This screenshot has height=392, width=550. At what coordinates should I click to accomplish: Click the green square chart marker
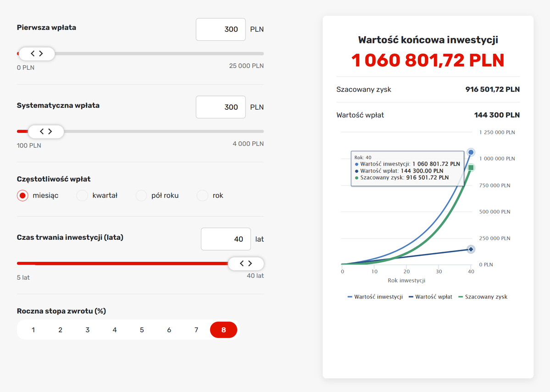tap(471, 168)
